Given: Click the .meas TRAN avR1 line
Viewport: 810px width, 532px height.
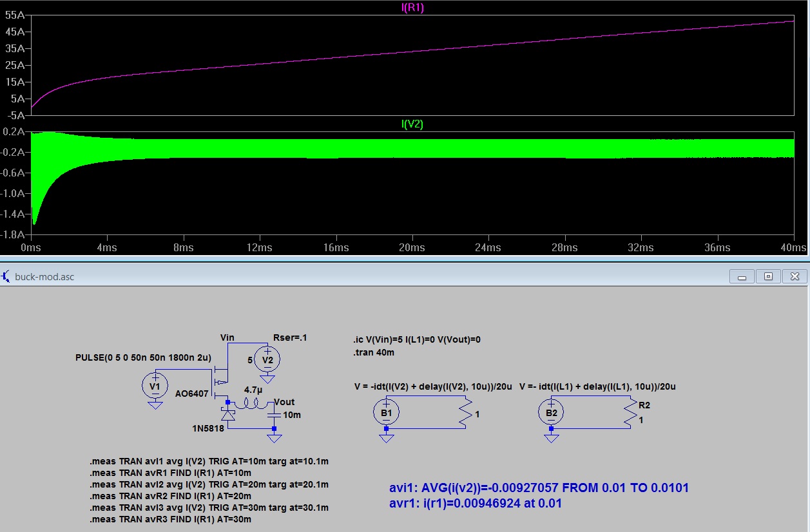Looking at the screenshot, I should [171, 473].
